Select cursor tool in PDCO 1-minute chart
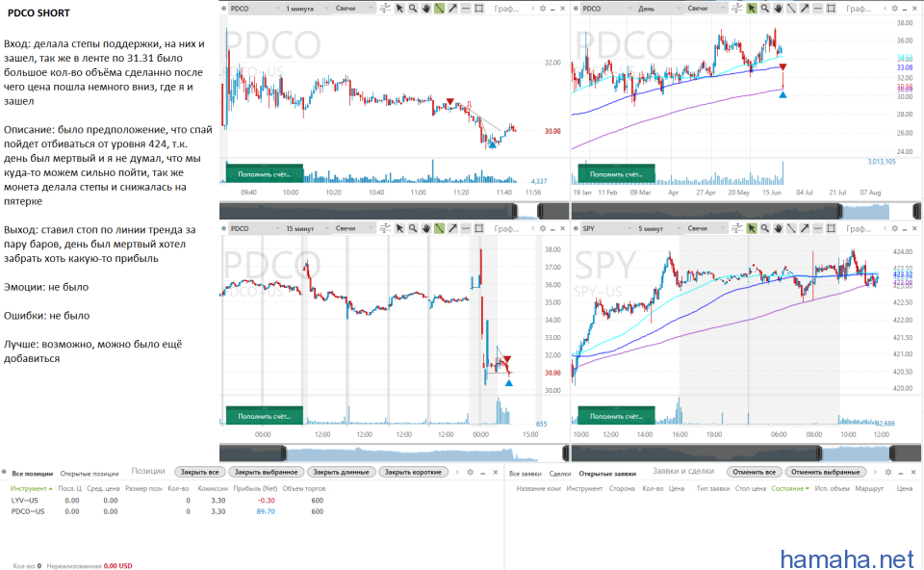Image resolution: width=924 pixels, height=570 pixels. coord(399,9)
